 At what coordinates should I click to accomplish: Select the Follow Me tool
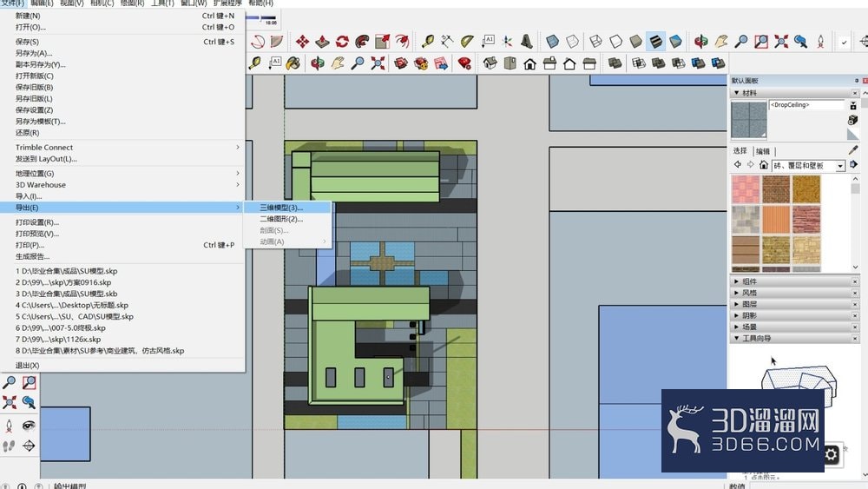pyautogui.click(x=362, y=42)
